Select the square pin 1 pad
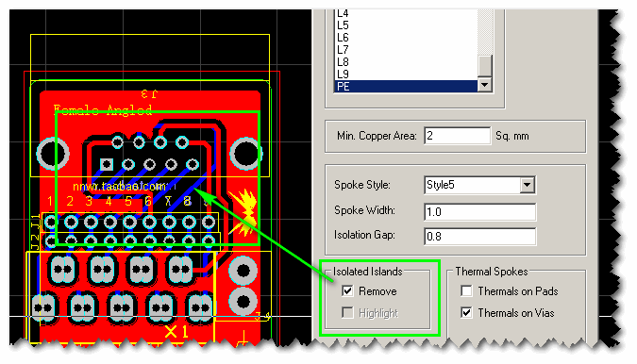The height and width of the screenshot is (364, 637). tap(107, 164)
